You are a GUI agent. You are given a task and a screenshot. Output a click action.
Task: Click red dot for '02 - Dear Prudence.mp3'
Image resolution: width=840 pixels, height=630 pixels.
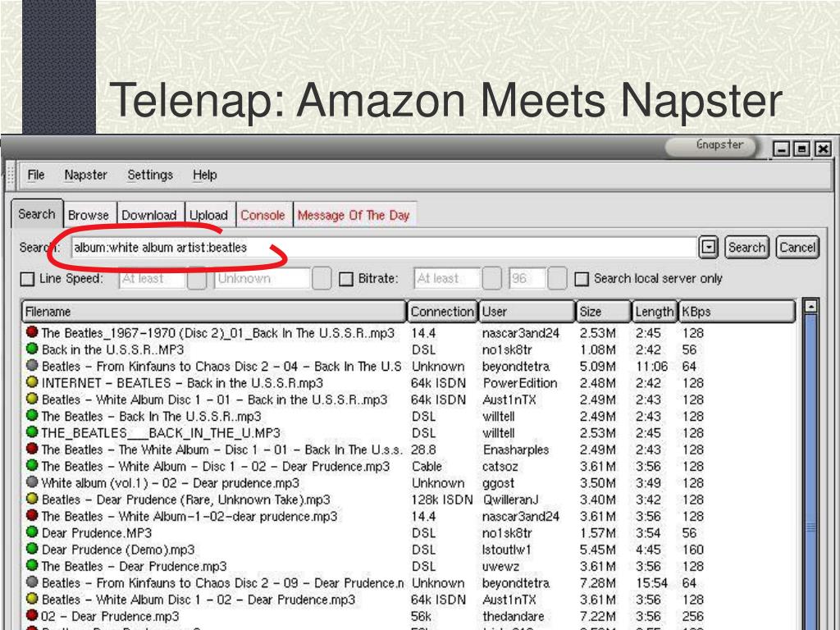tap(32, 615)
